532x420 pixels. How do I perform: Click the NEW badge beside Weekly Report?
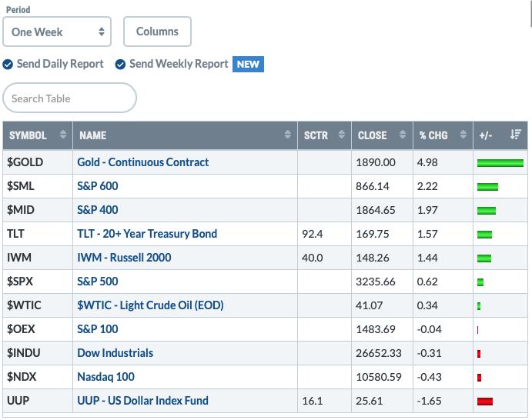click(x=248, y=64)
